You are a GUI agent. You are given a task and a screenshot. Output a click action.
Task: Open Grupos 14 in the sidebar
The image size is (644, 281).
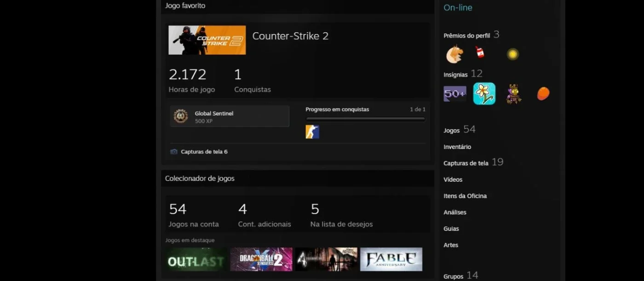pyautogui.click(x=461, y=276)
